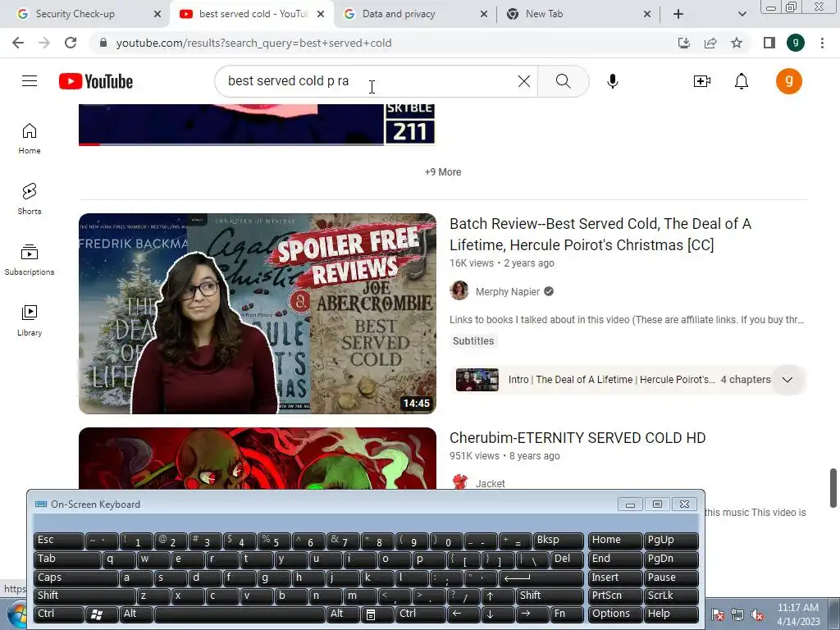Click Options on the On-Screen Keyboard
Screen dimensions: 840x630
615,614
